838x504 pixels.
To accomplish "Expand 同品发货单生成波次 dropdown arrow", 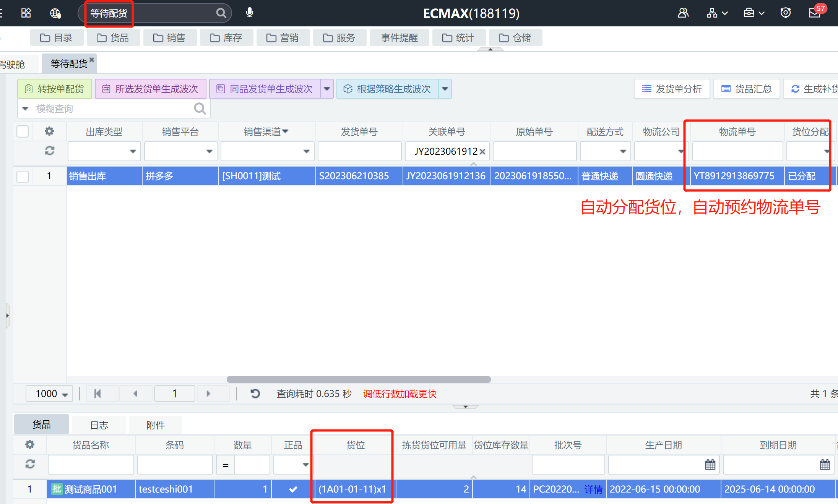I will coord(327,89).
